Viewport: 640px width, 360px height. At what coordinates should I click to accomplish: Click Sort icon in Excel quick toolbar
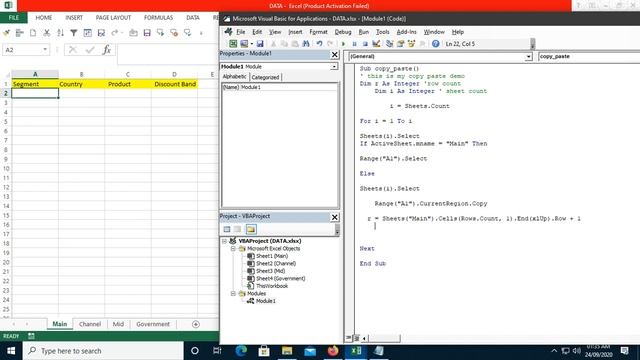pos(60,33)
